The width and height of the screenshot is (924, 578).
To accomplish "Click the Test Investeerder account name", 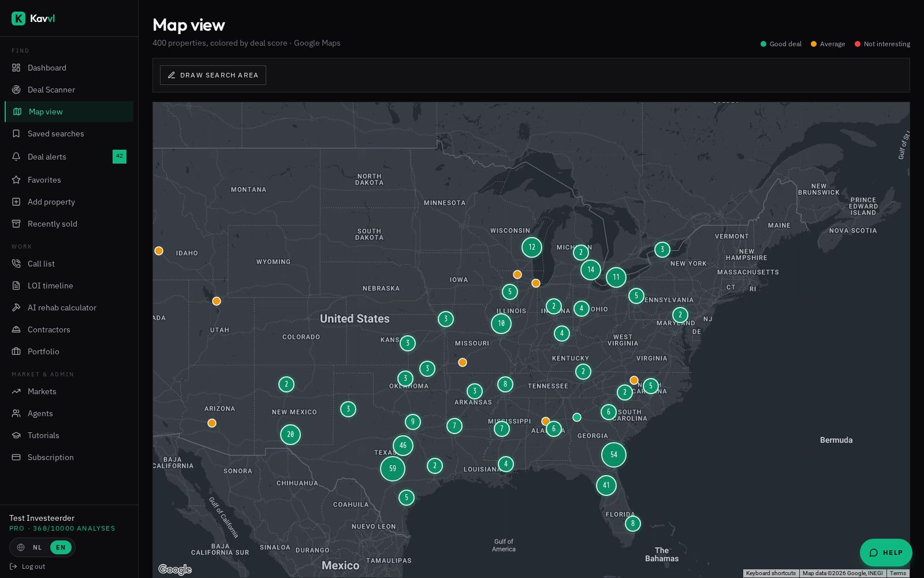I will (42, 518).
